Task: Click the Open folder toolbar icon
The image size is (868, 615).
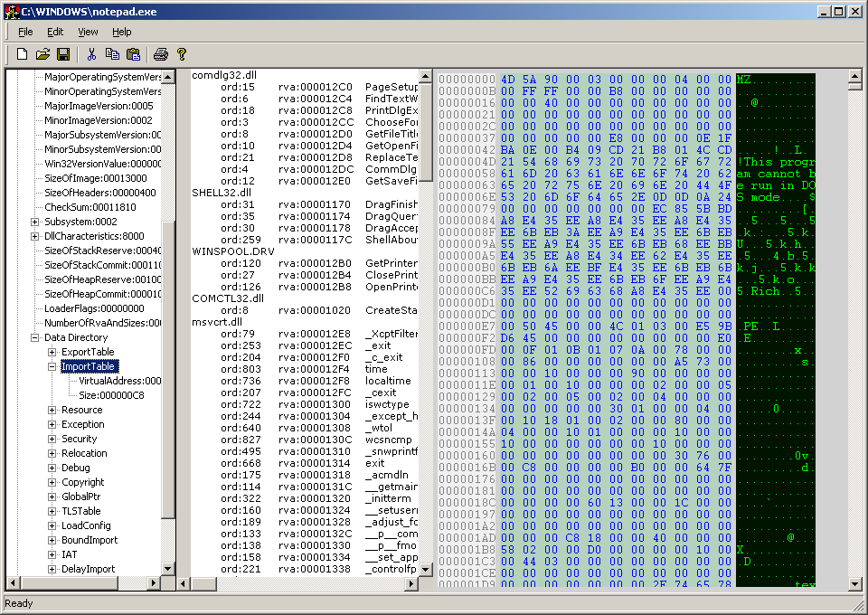Action: click(x=42, y=53)
